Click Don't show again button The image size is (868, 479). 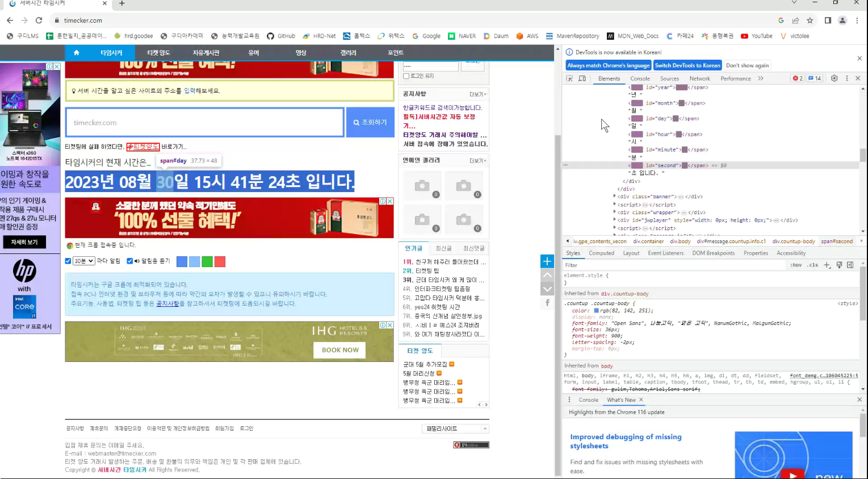[x=747, y=65]
